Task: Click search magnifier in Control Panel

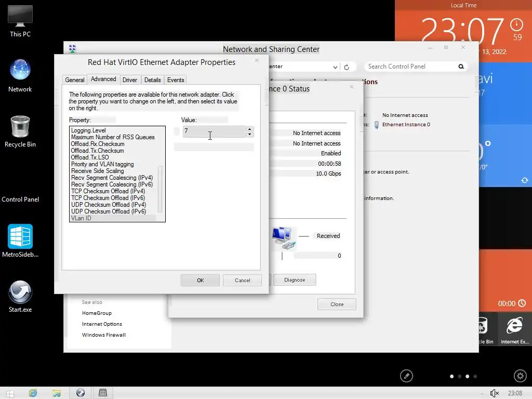Action: tap(461, 66)
